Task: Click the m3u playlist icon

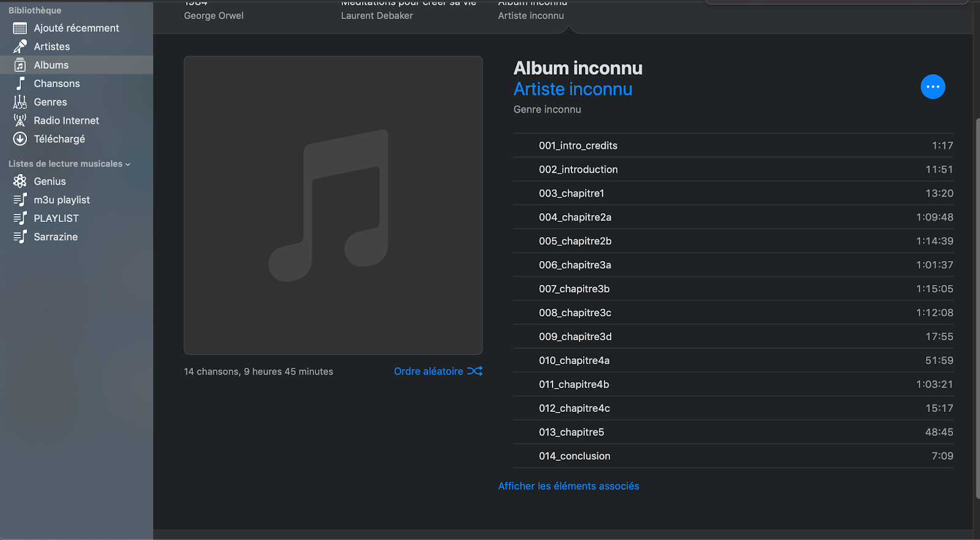Action: pyautogui.click(x=20, y=200)
